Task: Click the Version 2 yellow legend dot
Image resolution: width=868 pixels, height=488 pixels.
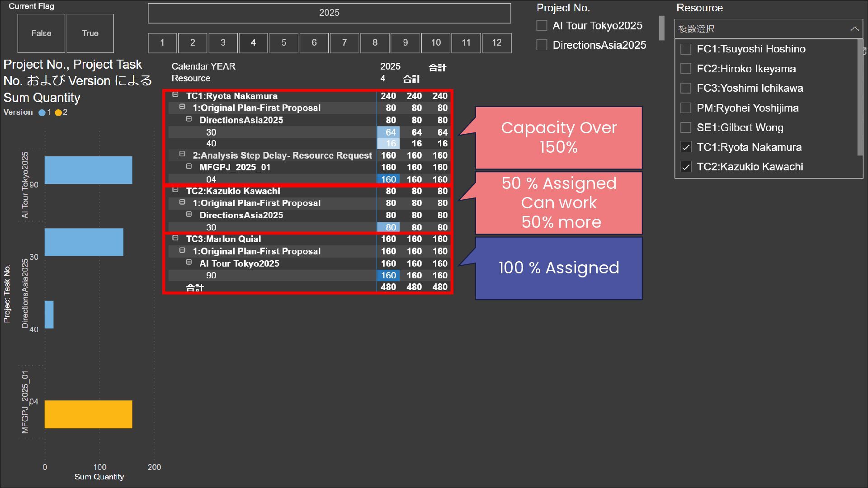Action: pyautogui.click(x=58, y=113)
